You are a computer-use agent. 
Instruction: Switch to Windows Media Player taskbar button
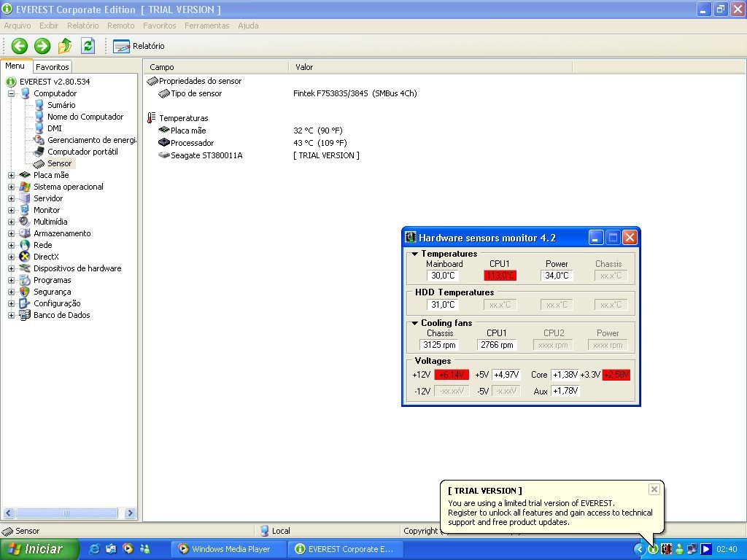[x=228, y=549]
